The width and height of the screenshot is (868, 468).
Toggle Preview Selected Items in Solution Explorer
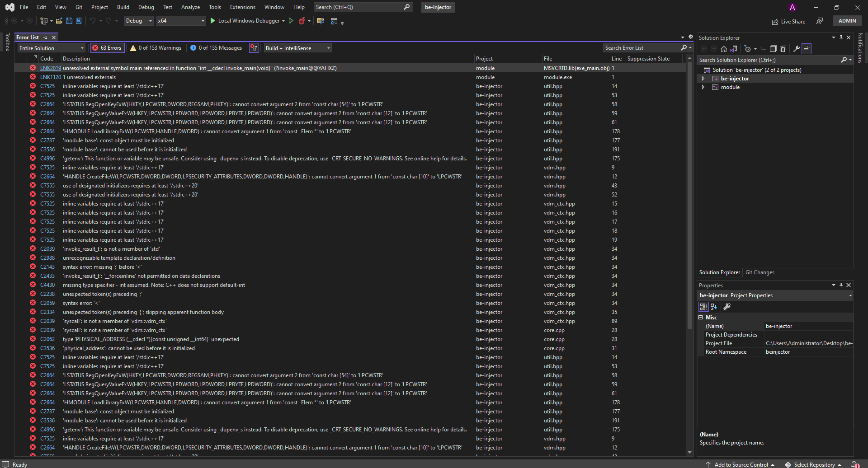807,49
